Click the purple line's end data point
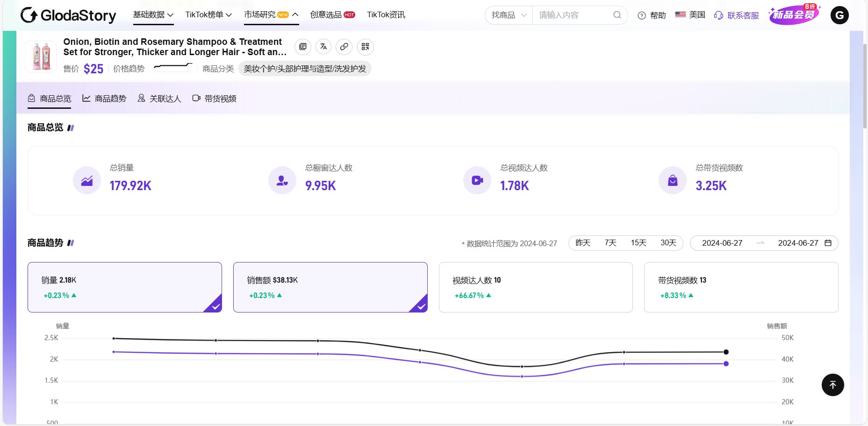This screenshot has width=868, height=426. (726, 364)
